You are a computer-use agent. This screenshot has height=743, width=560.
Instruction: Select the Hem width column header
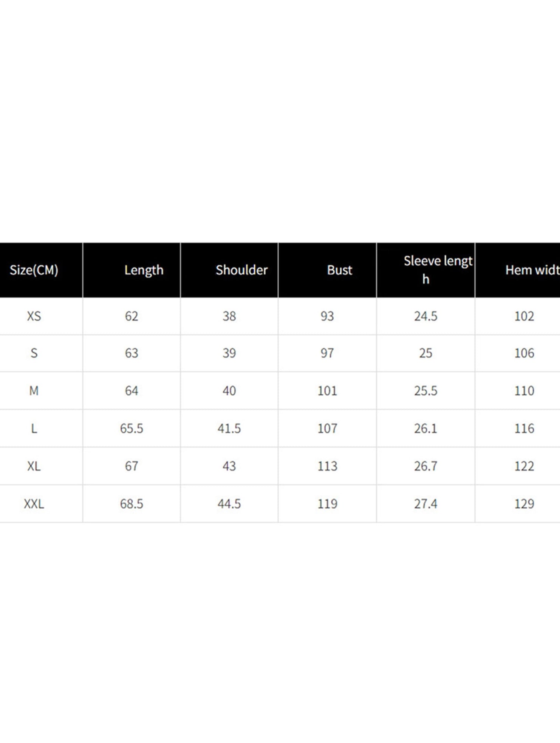pos(532,270)
